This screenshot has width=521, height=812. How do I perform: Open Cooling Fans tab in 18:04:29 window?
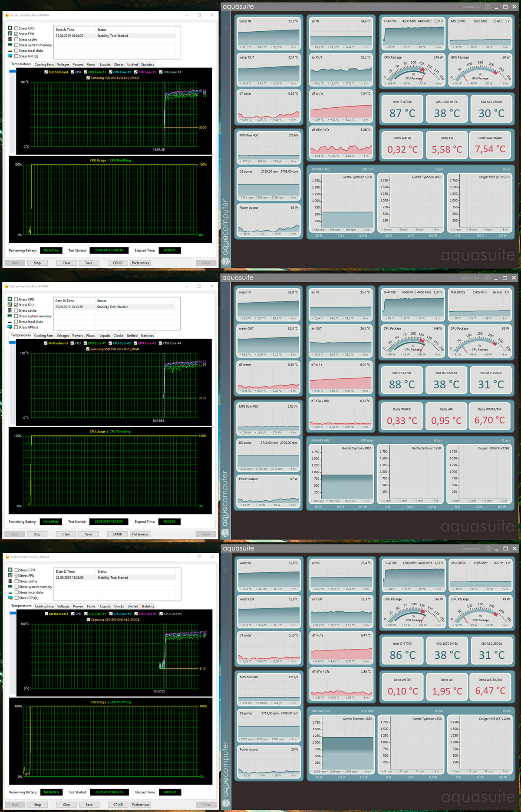pyautogui.click(x=44, y=65)
